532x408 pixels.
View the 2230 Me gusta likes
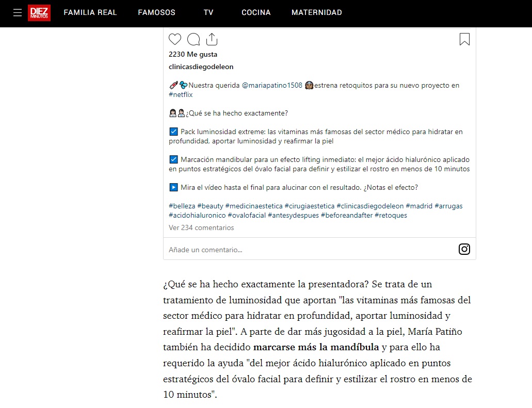193,54
